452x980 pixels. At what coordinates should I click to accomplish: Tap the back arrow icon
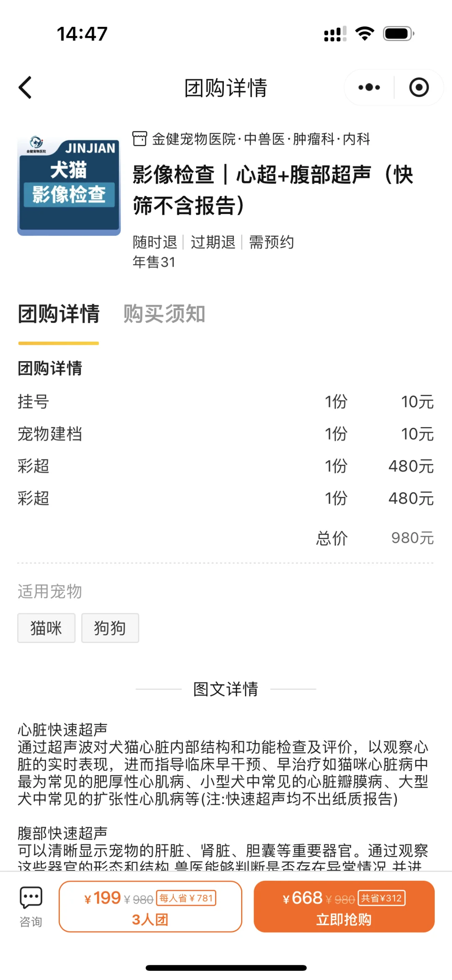click(25, 87)
